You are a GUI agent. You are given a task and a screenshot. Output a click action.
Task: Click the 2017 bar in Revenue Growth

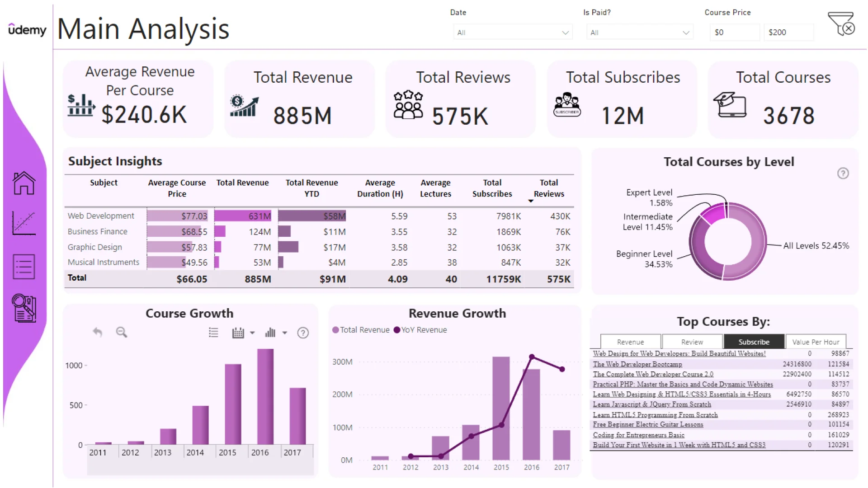pos(561,445)
